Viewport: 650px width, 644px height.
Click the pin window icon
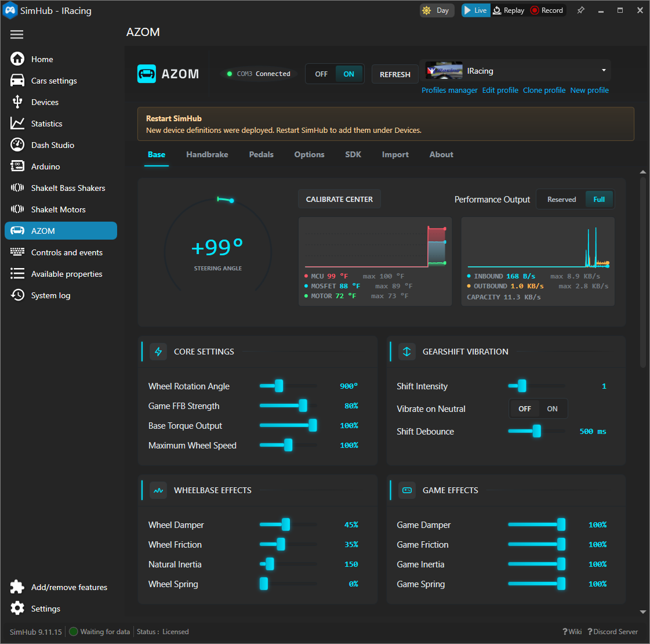pos(581,10)
